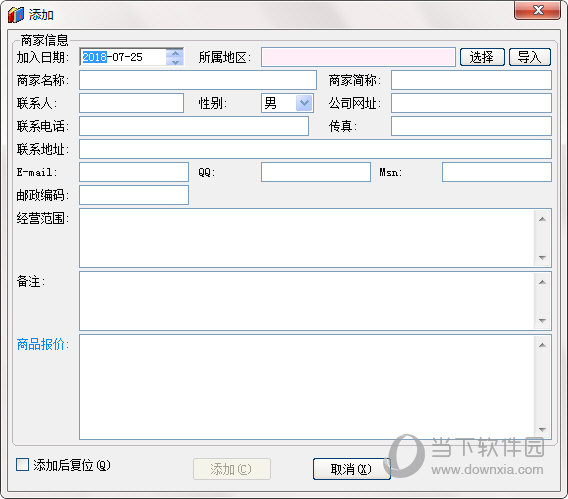
Task: Focus the Msn input field
Action: click(497, 172)
